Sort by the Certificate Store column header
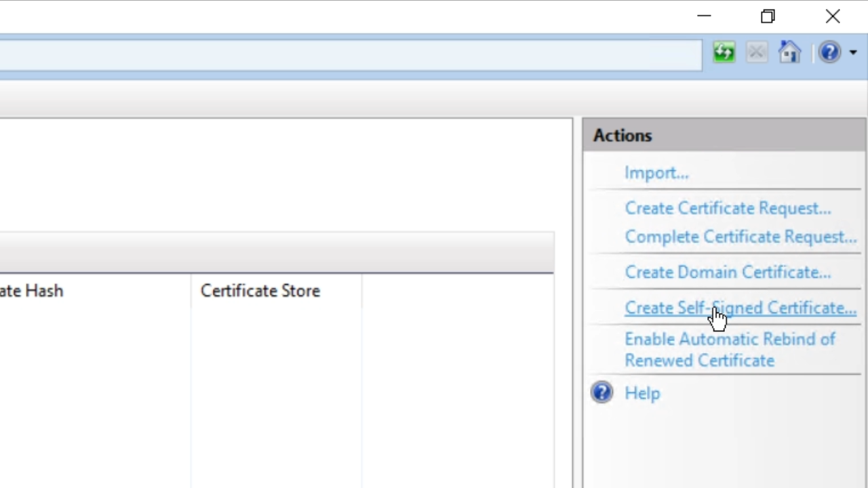The height and width of the screenshot is (488, 868). [260, 291]
